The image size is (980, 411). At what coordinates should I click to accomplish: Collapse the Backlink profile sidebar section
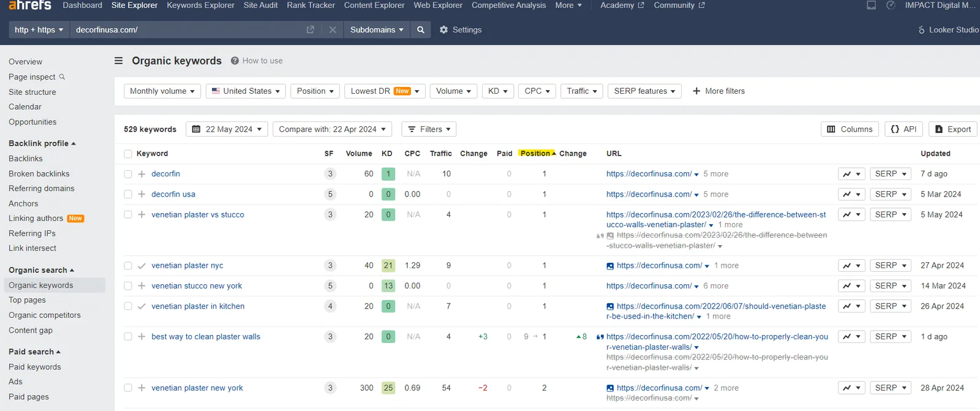(42, 143)
